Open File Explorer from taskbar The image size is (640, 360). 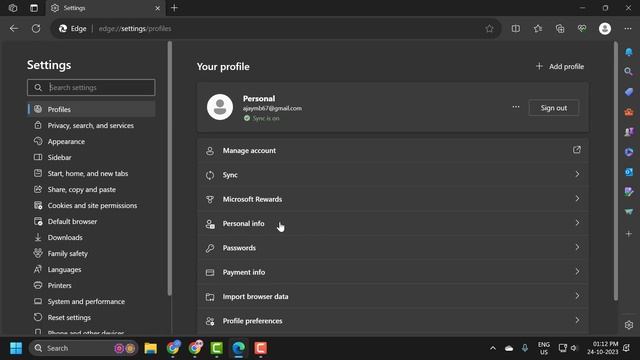[x=151, y=348]
